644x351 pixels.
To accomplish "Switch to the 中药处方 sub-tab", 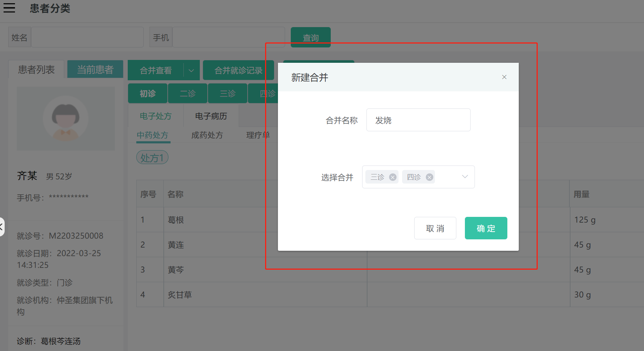I will coord(152,135).
